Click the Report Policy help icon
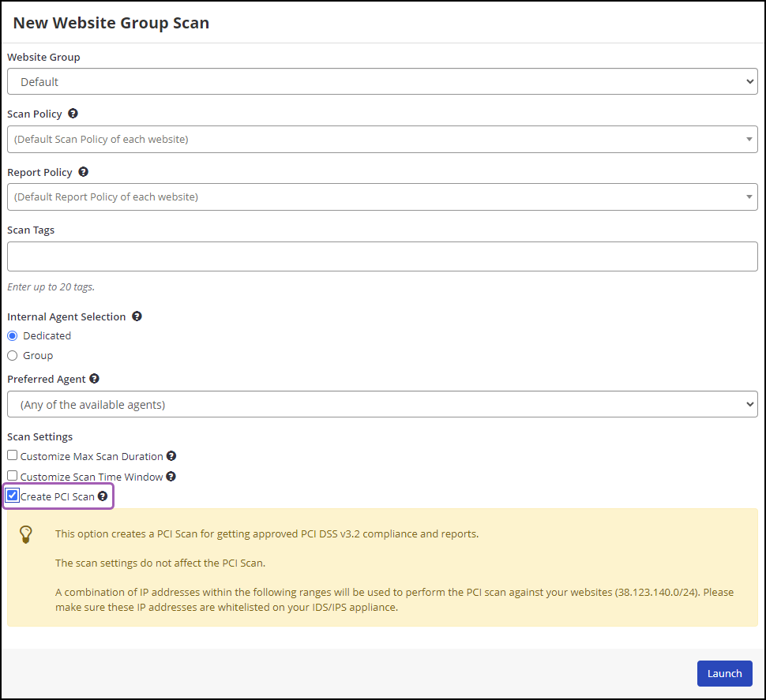The width and height of the screenshot is (766, 700). [83, 171]
